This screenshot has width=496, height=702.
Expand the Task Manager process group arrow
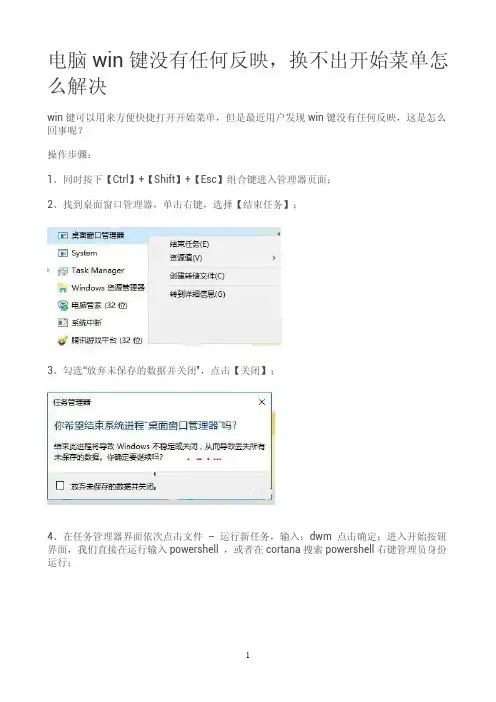(x=49, y=270)
